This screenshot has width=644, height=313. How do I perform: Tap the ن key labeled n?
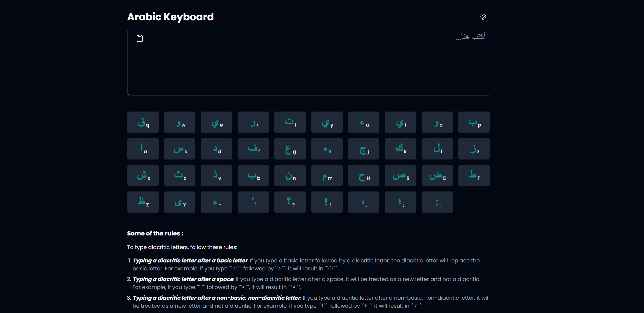tap(290, 175)
